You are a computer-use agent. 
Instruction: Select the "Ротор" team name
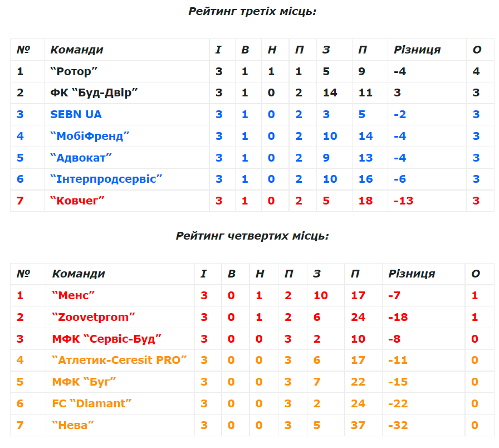[x=74, y=71]
